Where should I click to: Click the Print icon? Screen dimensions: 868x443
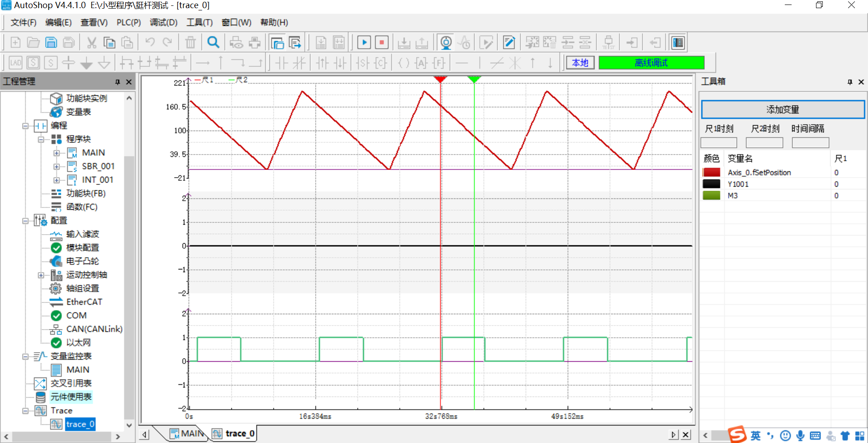point(255,42)
